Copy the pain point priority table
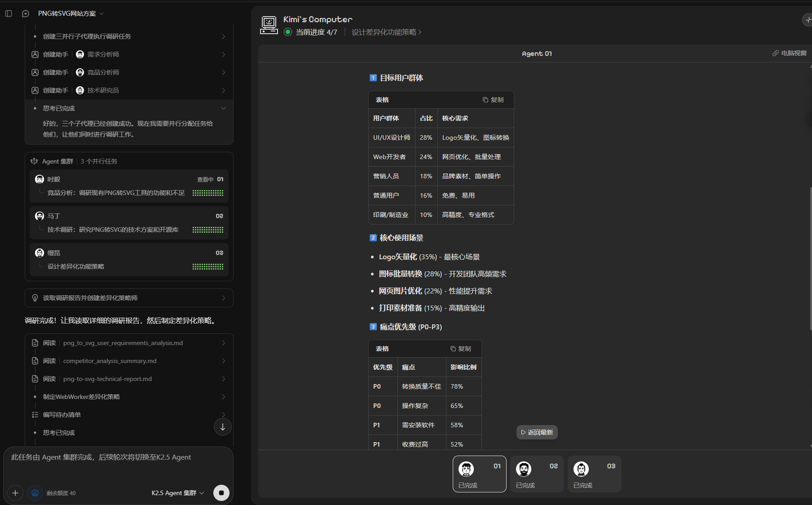The width and height of the screenshot is (812, 505). click(x=461, y=349)
